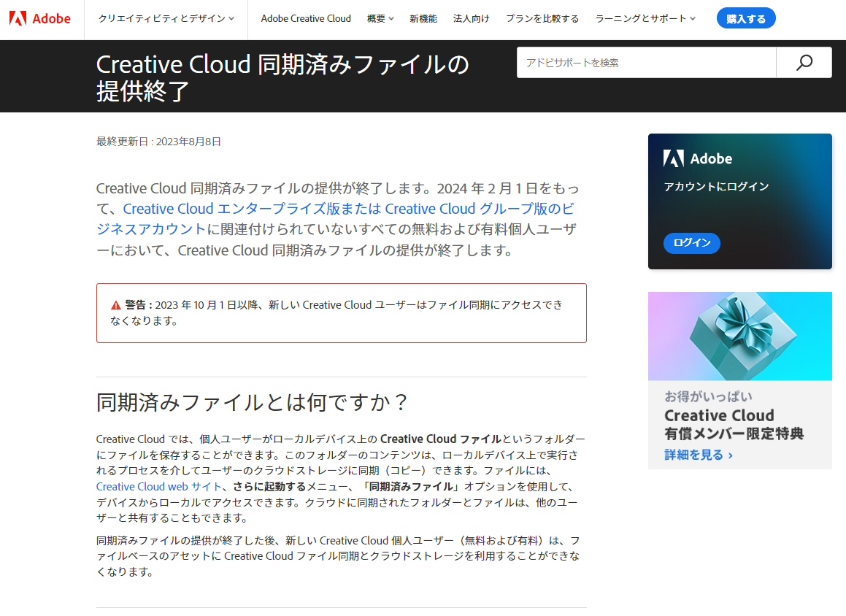Click the ログイン button on the account card
Screen dimensions: 846x616
pos(691,243)
